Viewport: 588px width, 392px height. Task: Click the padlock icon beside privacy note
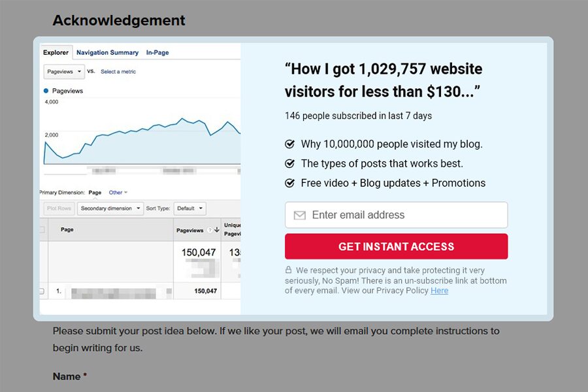coord(288,270)
